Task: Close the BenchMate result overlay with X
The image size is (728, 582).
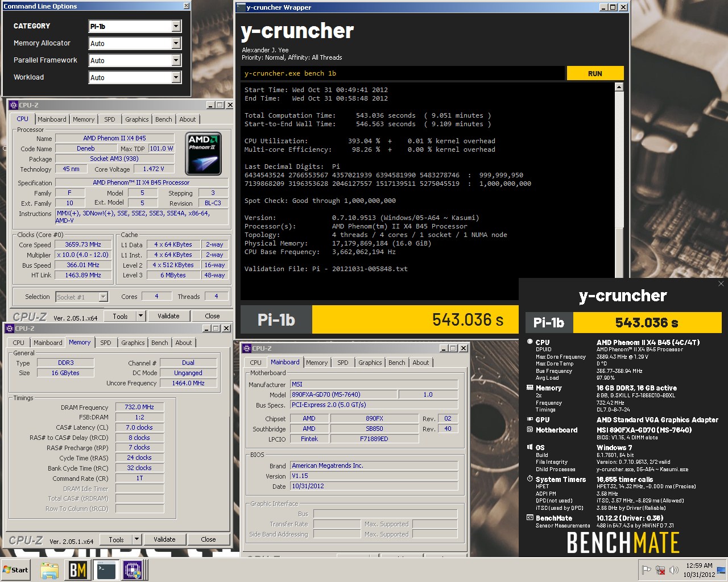Action: coord(721,284)
